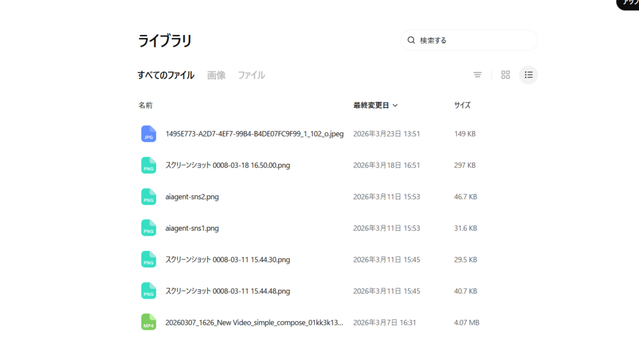Click the PNG icon beside aiagent-sns1.png
The image size is (639, 364).
tap(149, 228)
